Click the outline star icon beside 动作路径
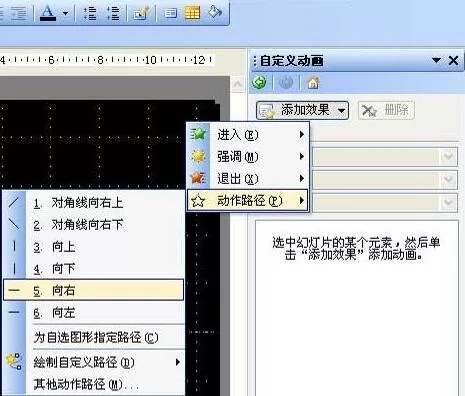465x396 pixels. 198,200
